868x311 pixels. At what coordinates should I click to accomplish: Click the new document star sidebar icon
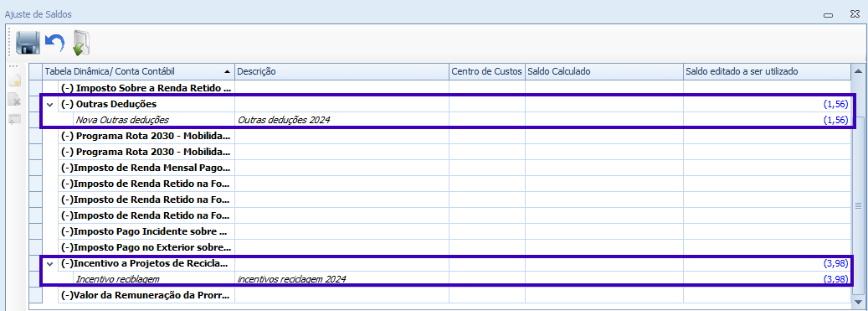(x=15, y=80)
